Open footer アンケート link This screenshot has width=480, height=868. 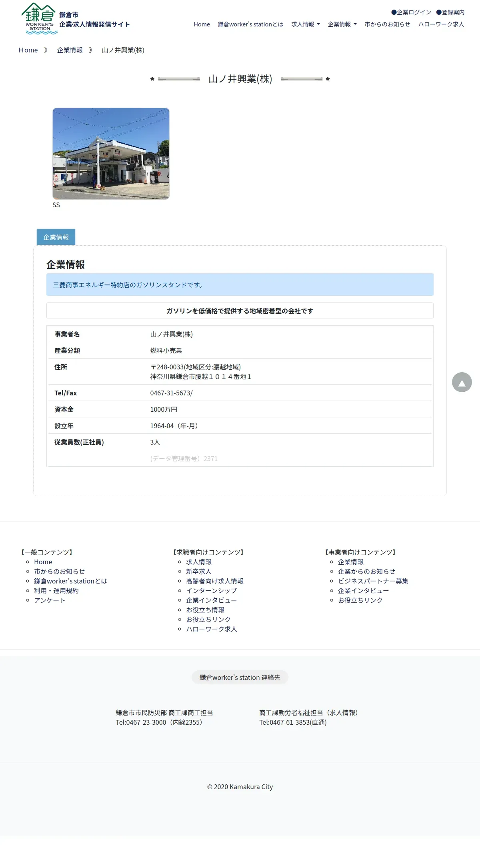pos(50,600)
